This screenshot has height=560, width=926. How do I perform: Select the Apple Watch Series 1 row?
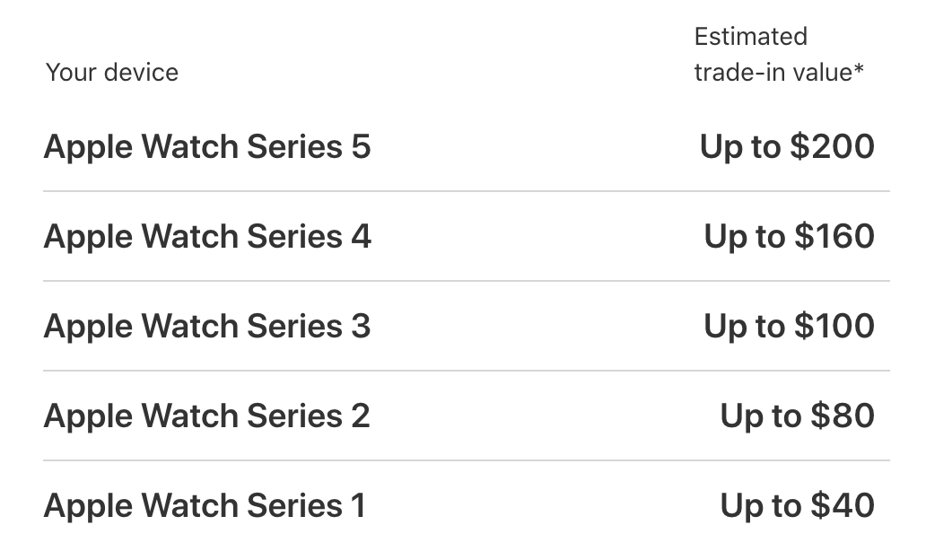467,505
